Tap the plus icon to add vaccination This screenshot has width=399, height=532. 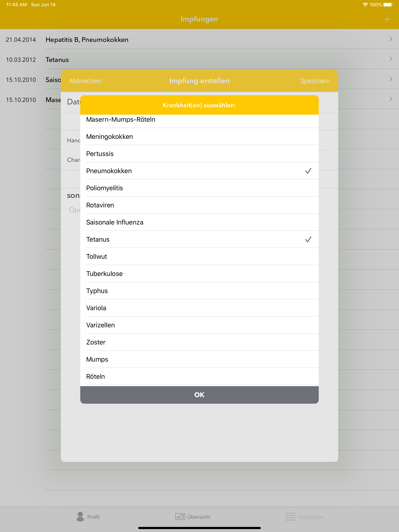(x=387, y=19)
